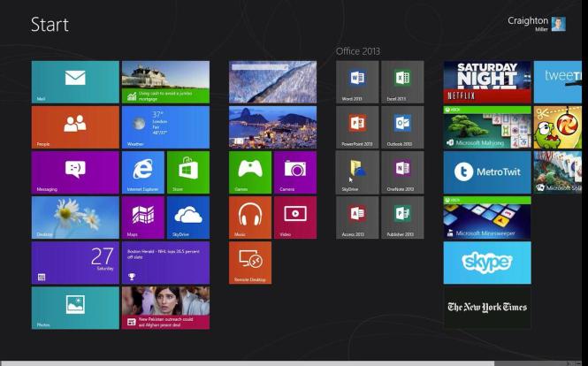Screen dimensions: 588x366
Task: Click the Craighton Miller account name
Action: pos(528,23)
